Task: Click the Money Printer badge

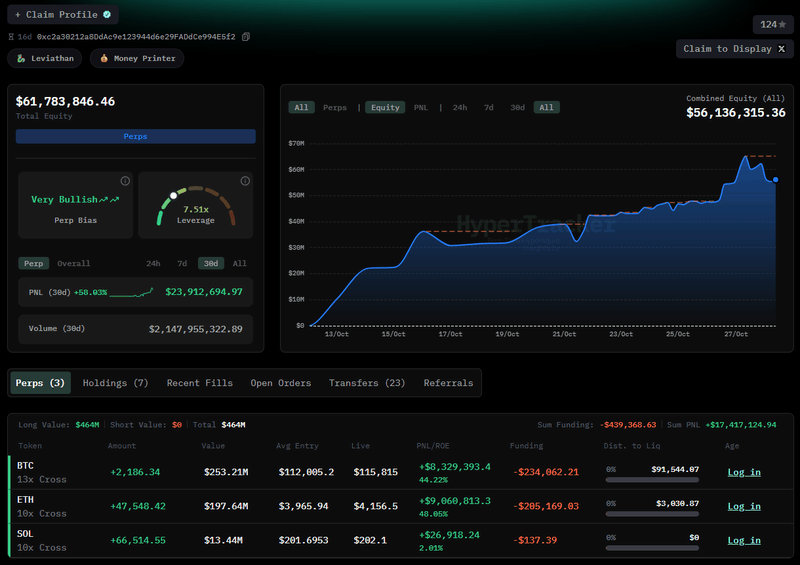Action: point(137,58)
